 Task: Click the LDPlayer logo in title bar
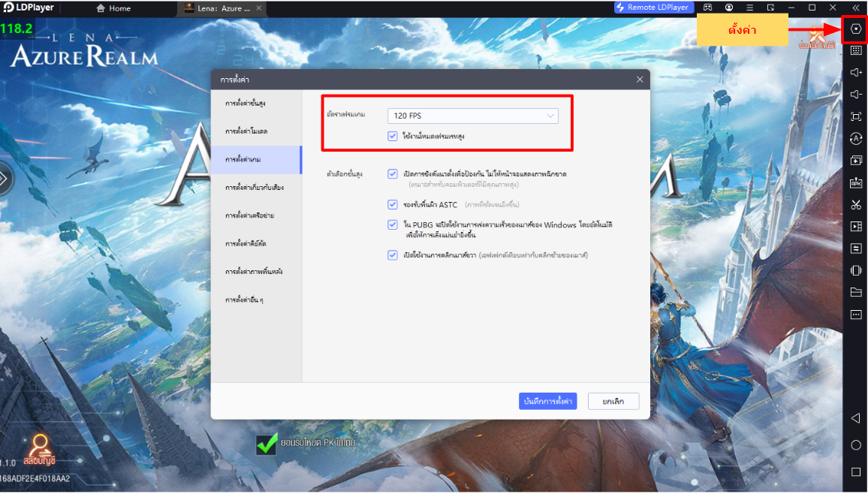coord(29,8)
